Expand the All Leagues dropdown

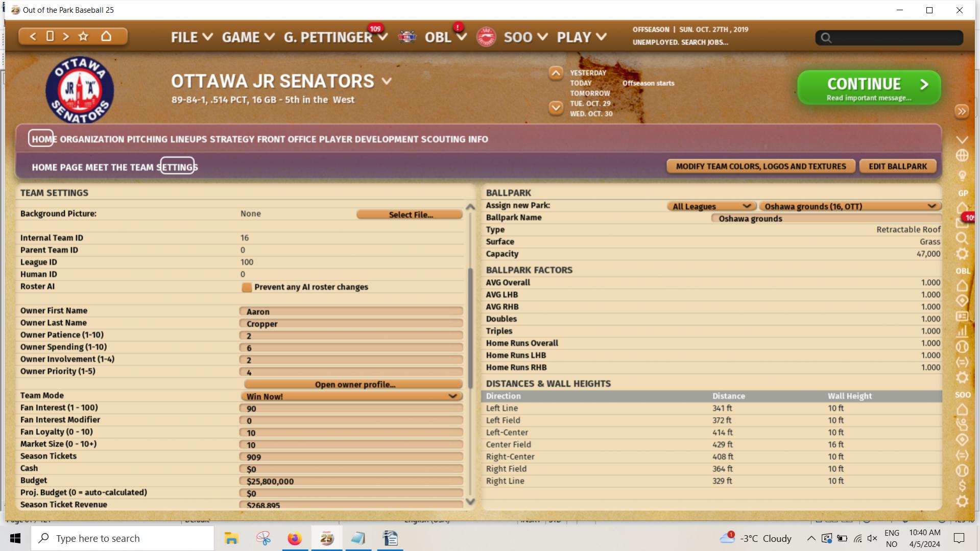pos(710,206)
